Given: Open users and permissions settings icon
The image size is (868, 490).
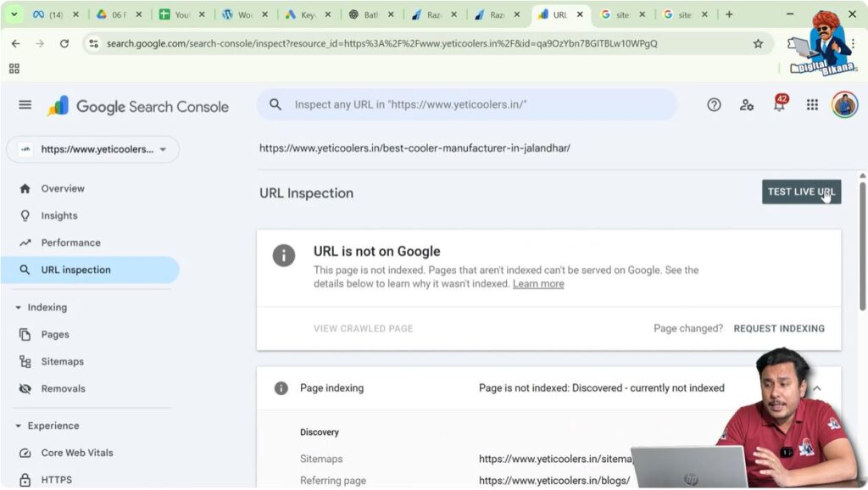Looking at the screenshot, I should click(x=746, y=104).
